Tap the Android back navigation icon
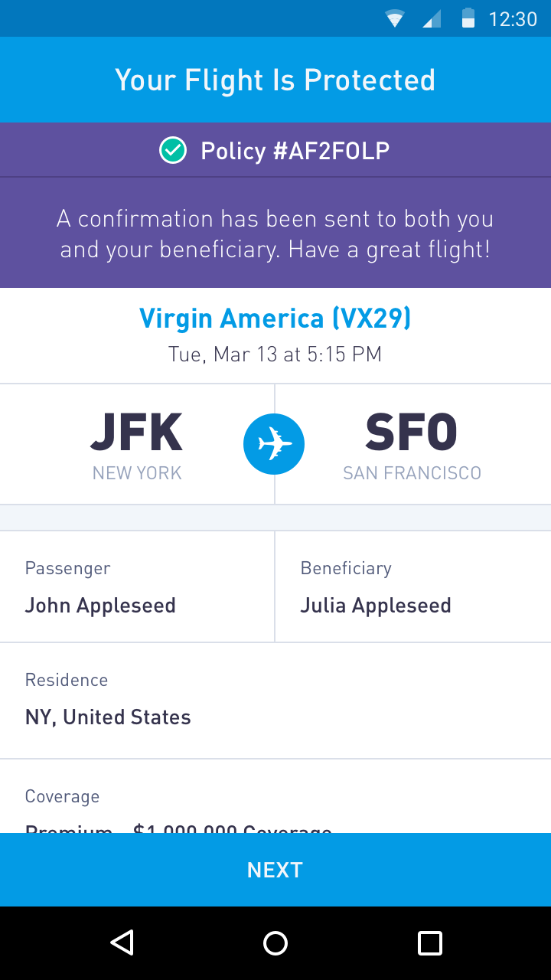 tap(122, 943)
